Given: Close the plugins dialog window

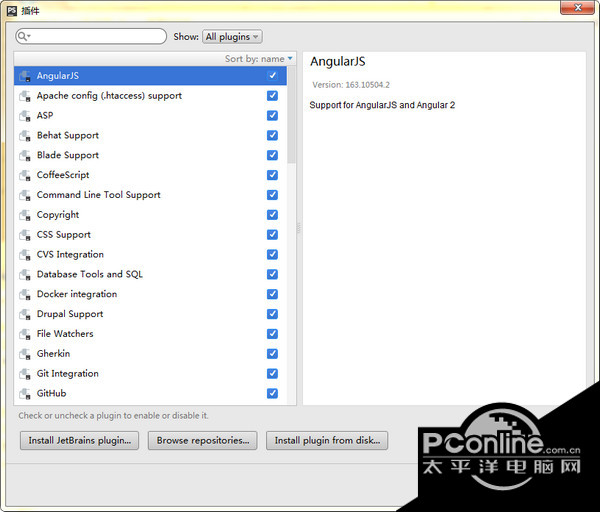Looking at the screenshot, I should [578, 8].
